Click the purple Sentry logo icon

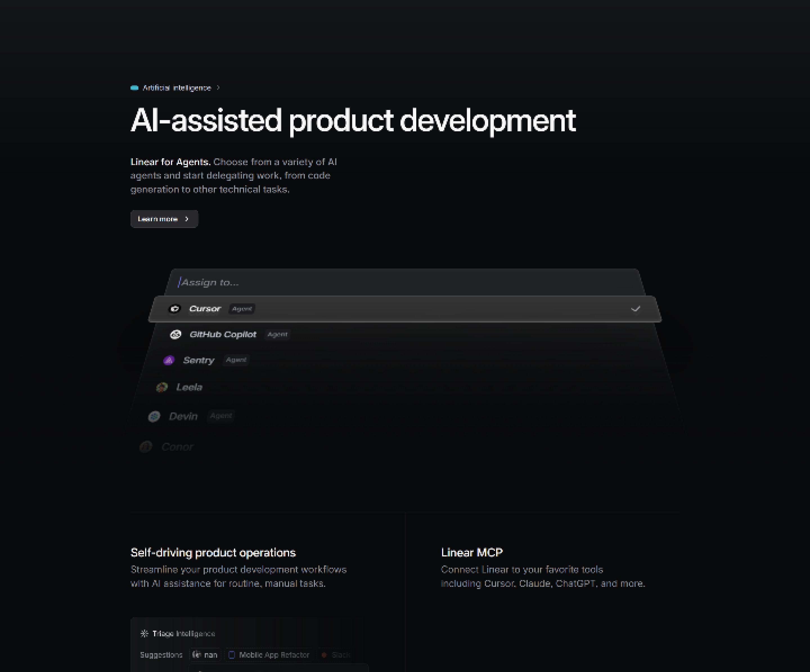(169, 360)
